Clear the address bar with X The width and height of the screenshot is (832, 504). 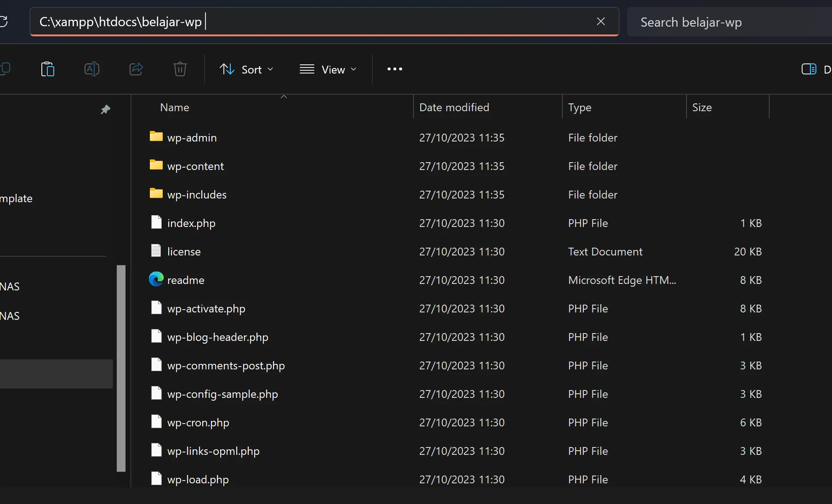tap(601, 22)
